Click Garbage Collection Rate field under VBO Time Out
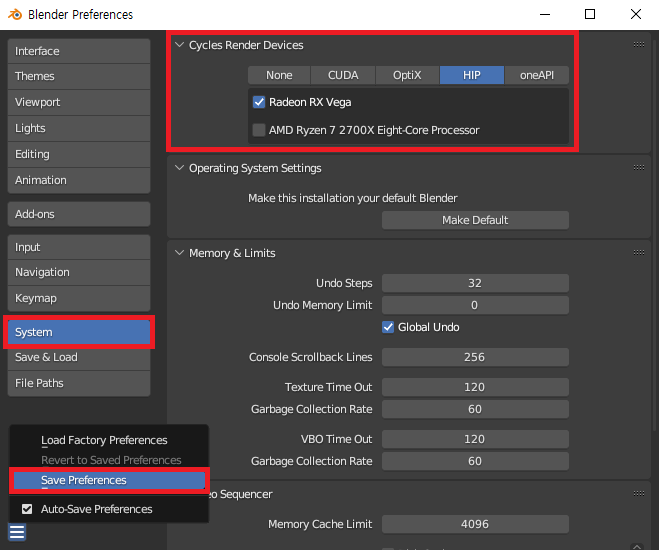 tap(475, 461)
